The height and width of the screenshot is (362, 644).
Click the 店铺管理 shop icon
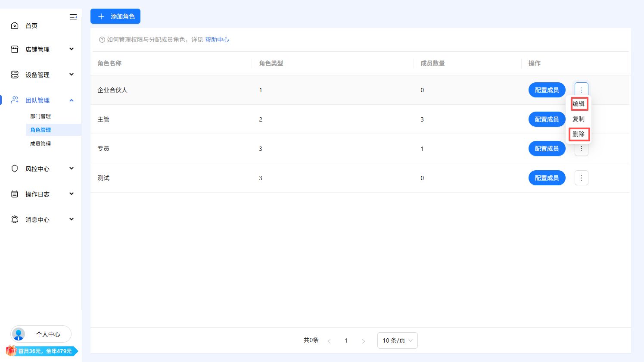click(x=15, y=49)
